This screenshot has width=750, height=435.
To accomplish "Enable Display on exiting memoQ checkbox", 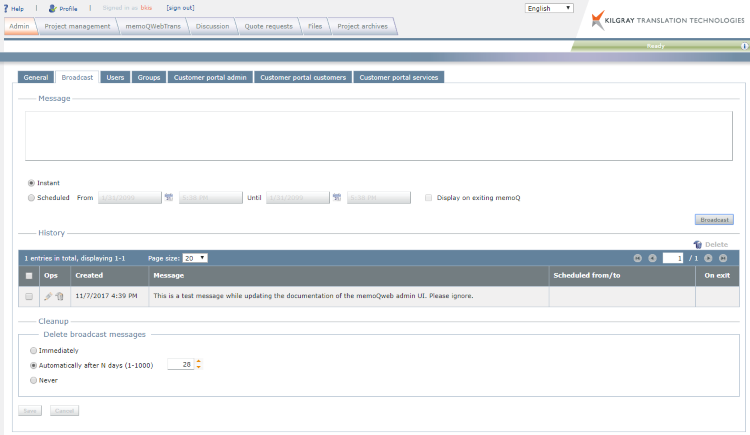I will pyautogui.click(x=429, y=198).
